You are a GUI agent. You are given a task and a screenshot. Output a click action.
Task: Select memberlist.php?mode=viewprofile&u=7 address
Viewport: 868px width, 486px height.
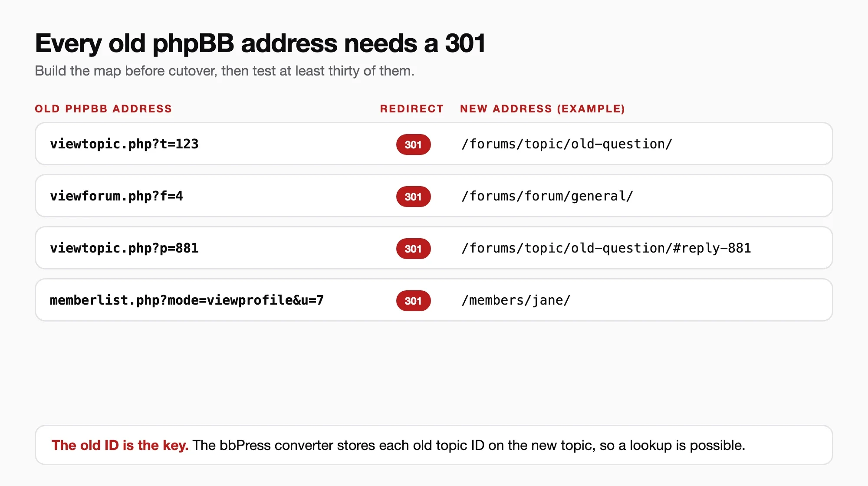coord(187,300)
